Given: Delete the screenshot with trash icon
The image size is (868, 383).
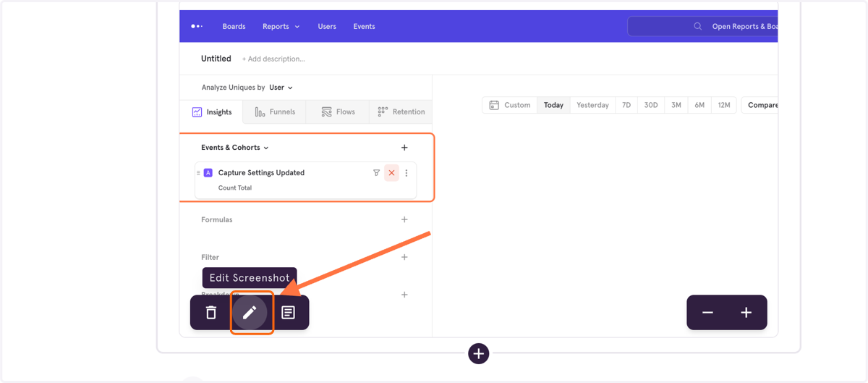Looking at the screenshot, I should (211, 312).
